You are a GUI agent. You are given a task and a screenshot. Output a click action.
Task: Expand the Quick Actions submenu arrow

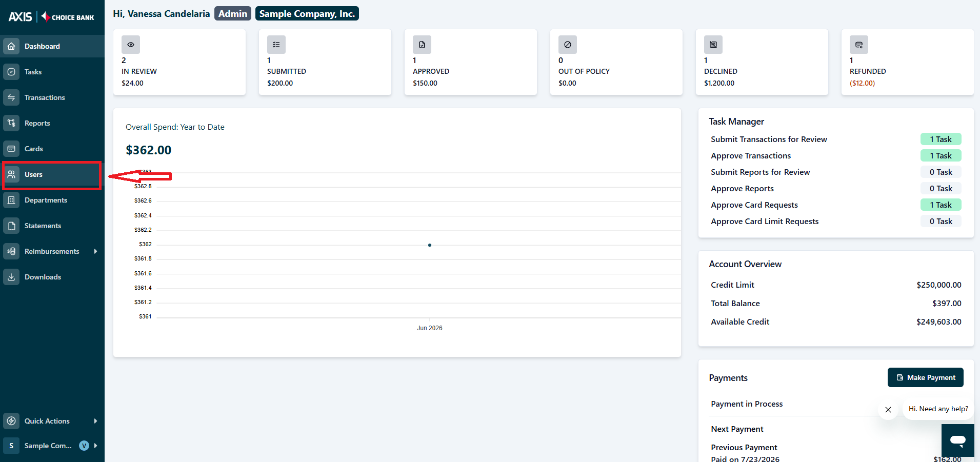[95, 421]
